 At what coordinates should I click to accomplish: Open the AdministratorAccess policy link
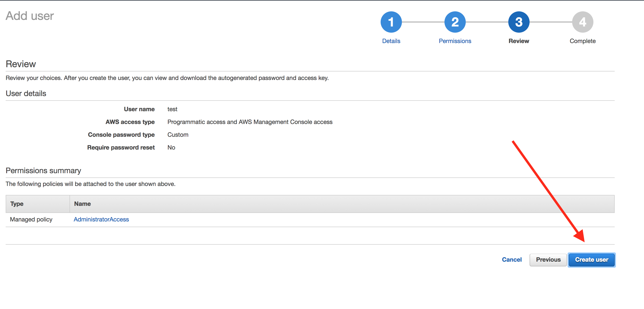click(101, 219)
